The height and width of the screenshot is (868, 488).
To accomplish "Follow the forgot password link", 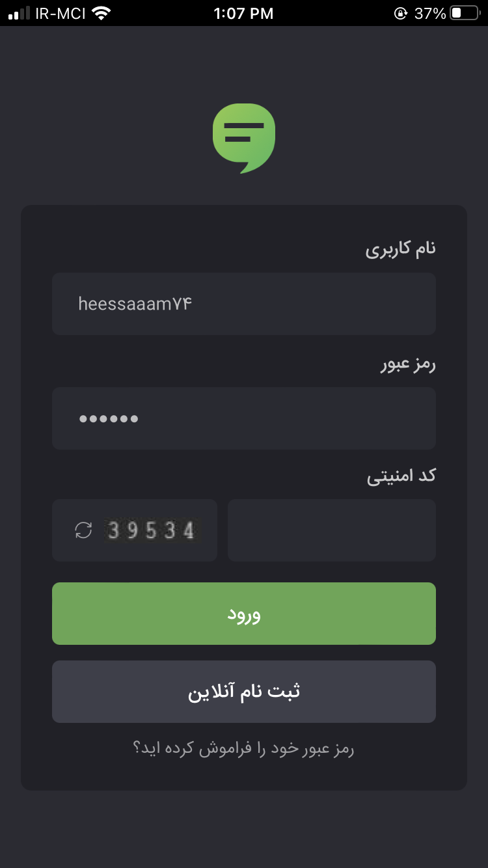I will click(244, 749).
